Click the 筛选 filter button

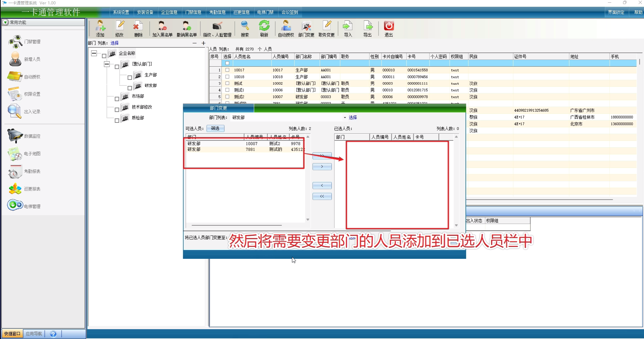[215, 129]
